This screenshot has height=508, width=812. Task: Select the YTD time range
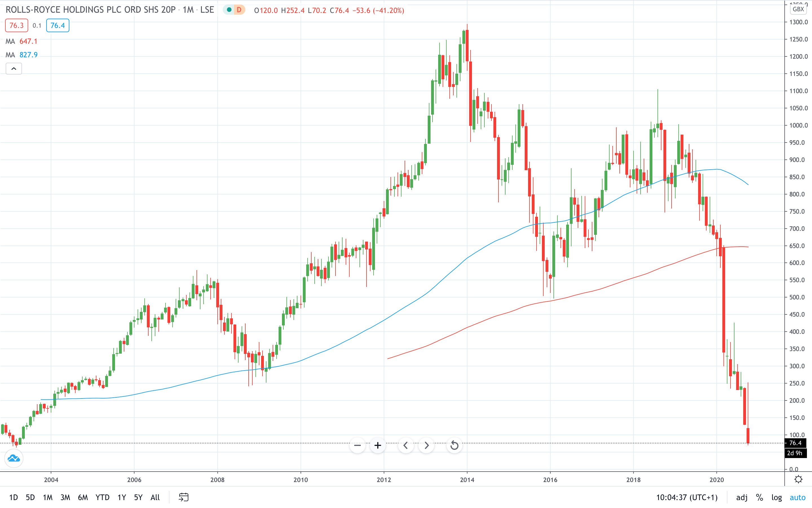(x=102, y=497)
